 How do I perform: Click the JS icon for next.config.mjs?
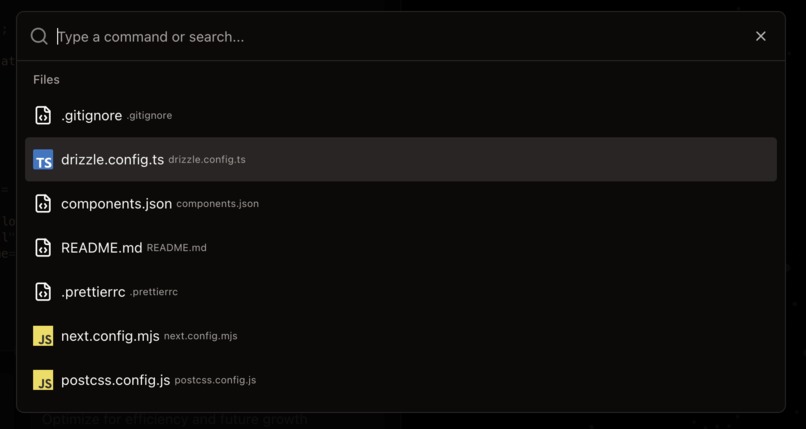click(43, 336)
